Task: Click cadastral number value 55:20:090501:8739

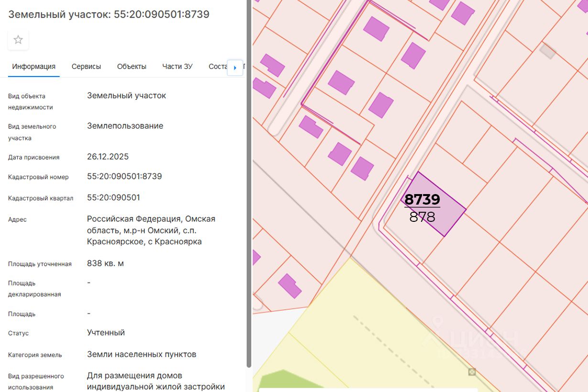Action: (124, 176)
